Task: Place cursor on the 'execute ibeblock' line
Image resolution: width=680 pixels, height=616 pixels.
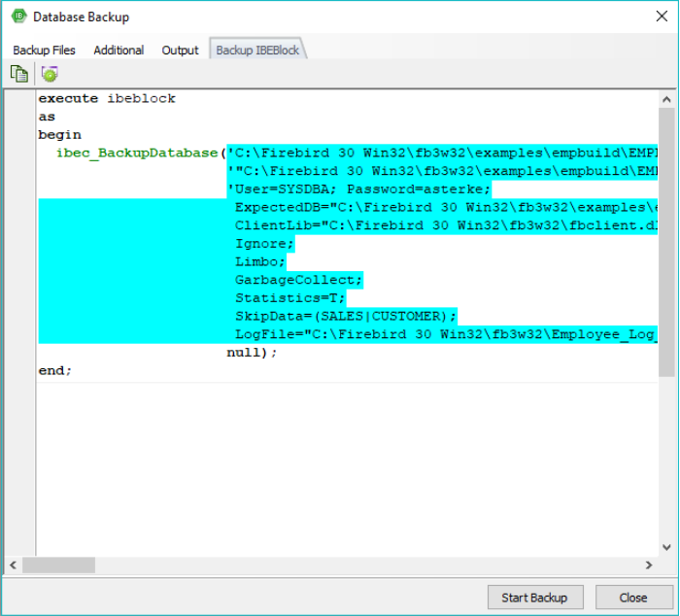Action: point(107,99)
